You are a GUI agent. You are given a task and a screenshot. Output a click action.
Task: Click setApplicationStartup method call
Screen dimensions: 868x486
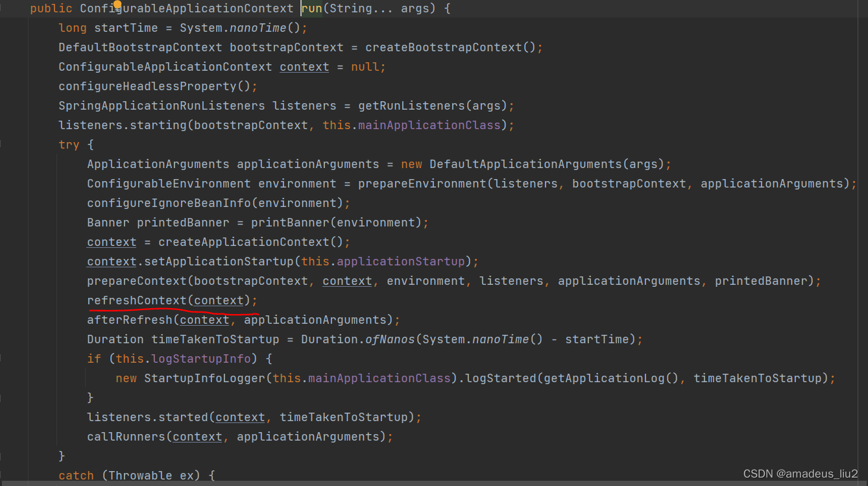pyautogui.click(x=219, y=261)
